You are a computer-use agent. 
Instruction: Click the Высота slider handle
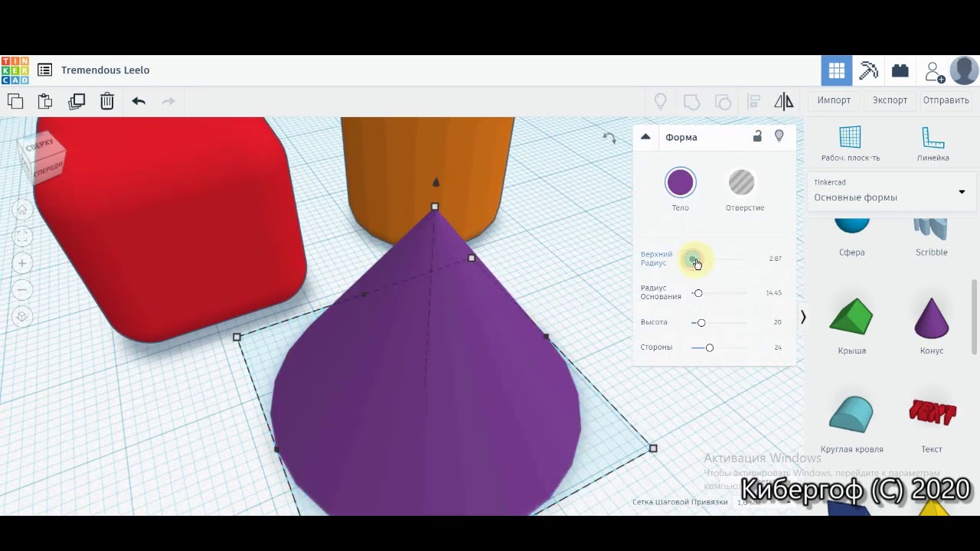701,322
